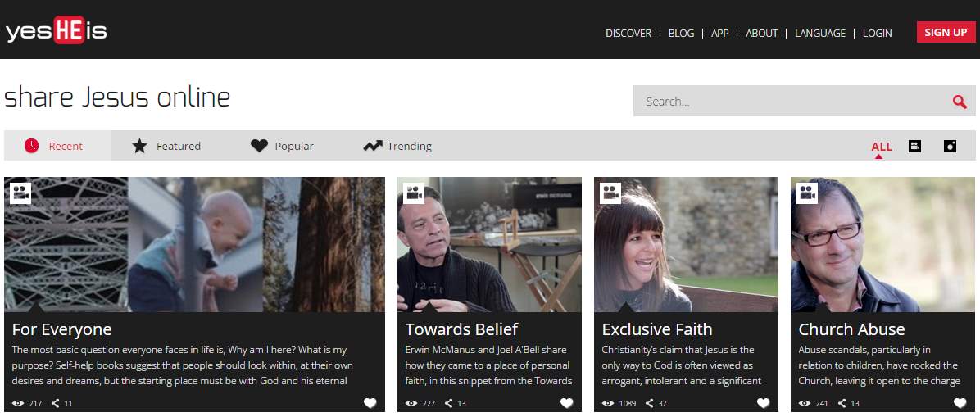Open the APP nav link
Viewport: 980px width, 417px height.
(x=720, y=33)
